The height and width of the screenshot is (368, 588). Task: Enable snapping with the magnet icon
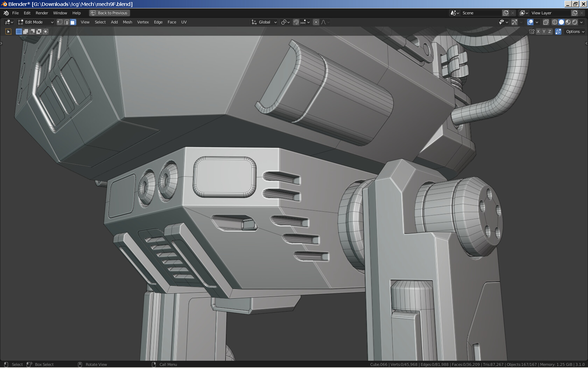(x=296, y=22)
